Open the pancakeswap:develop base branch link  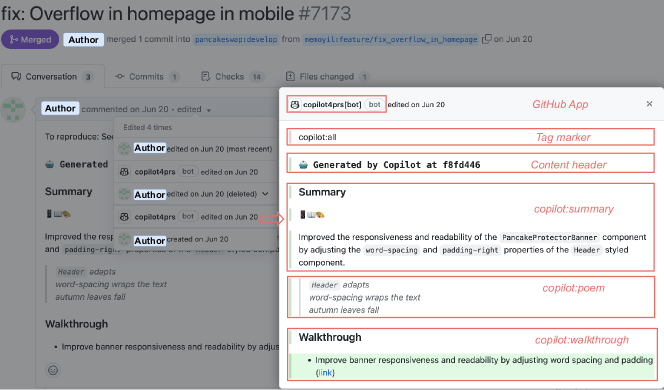click(236, 39)
